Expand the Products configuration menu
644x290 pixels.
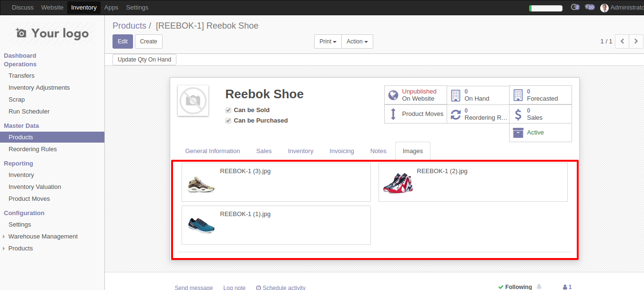coord(20,249)
